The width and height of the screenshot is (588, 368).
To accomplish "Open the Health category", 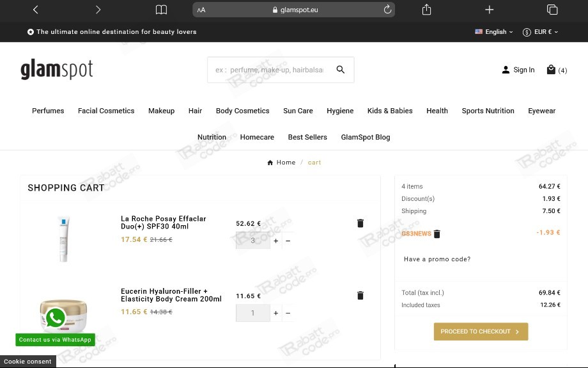I will coord(437,111).
